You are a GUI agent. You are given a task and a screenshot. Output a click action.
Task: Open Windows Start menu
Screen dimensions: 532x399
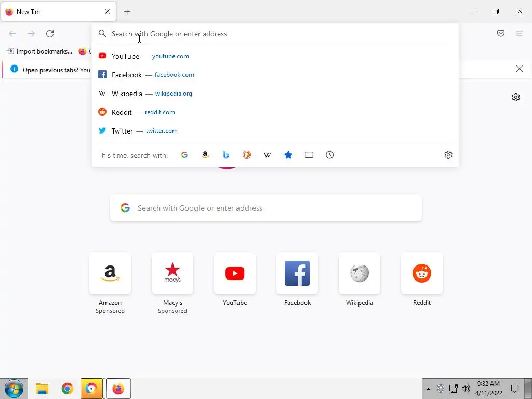14,389
